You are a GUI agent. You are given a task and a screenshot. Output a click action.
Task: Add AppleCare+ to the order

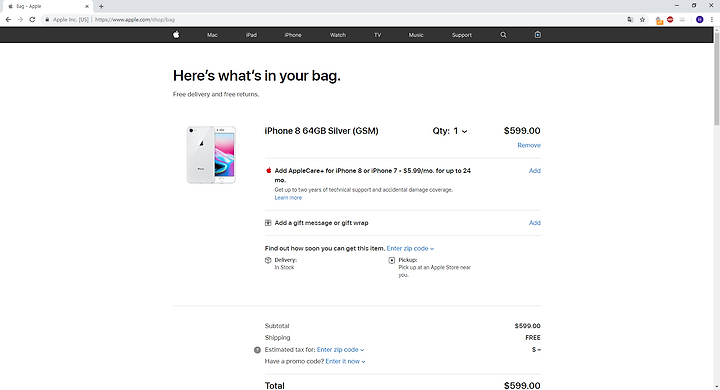tap(534, 170)
